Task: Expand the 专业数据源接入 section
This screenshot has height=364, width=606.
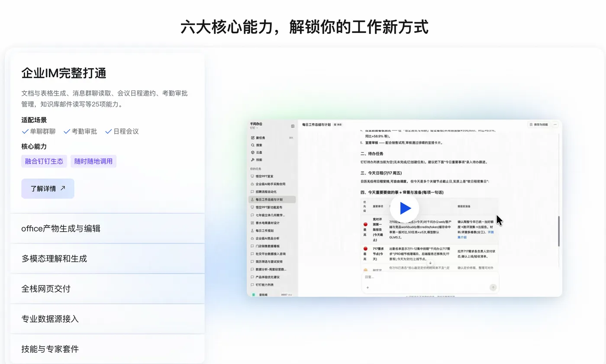Action: pyautogui.click(x=107, y=319)
